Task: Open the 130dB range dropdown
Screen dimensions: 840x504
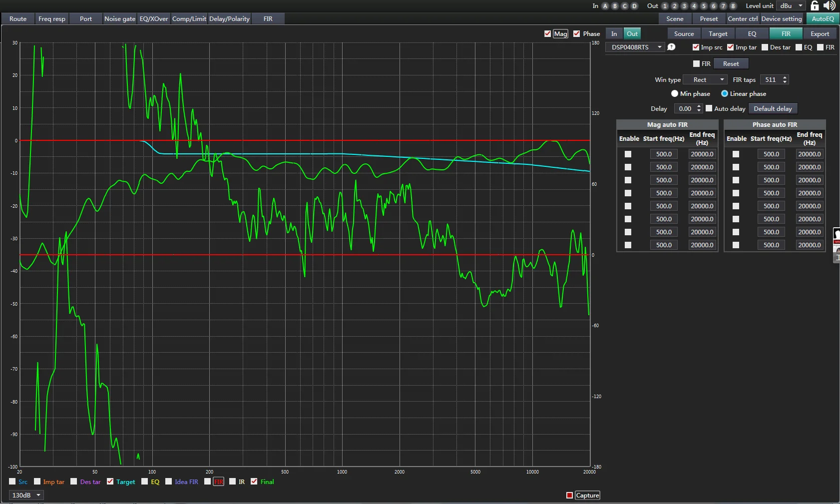Action: [26, 495]
